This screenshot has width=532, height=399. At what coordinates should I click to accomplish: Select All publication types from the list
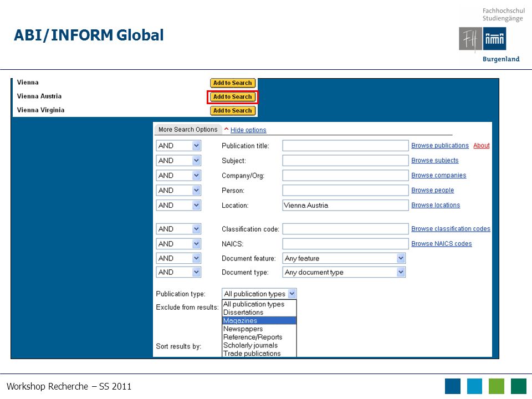(x=259, y=304)
